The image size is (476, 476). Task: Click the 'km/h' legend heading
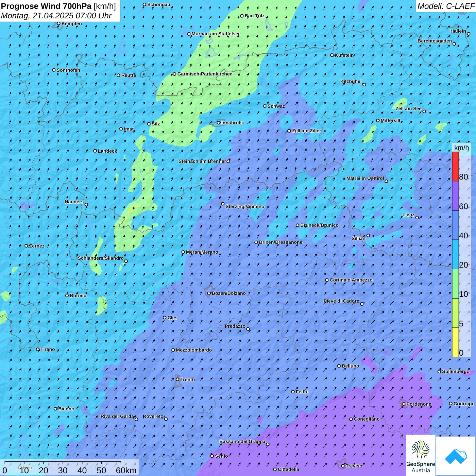(x=461, y=148)
